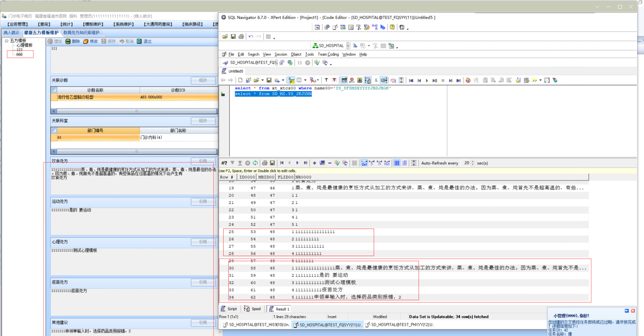Switch to the Spool tab

point(253,309)
